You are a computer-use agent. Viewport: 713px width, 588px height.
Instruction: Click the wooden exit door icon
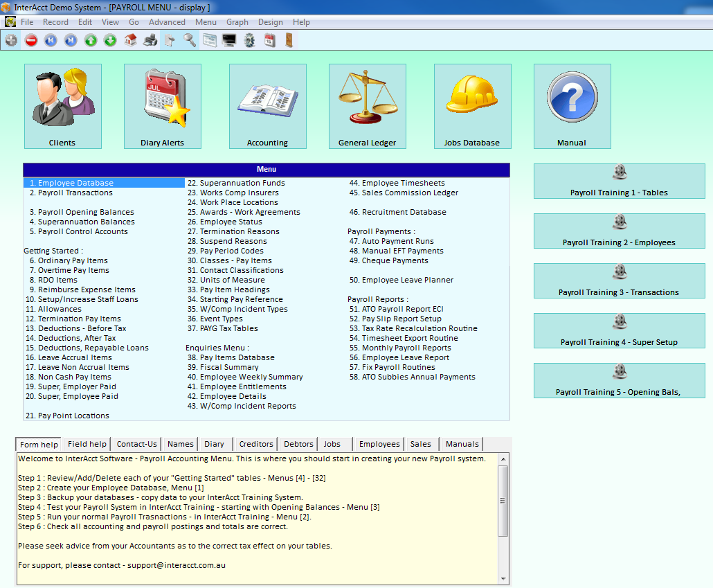point(289,40)
